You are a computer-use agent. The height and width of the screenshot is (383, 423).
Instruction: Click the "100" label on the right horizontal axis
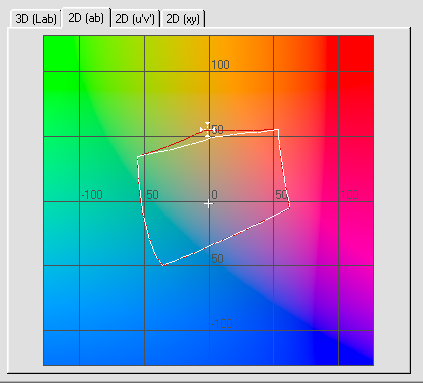coord(349,195)
